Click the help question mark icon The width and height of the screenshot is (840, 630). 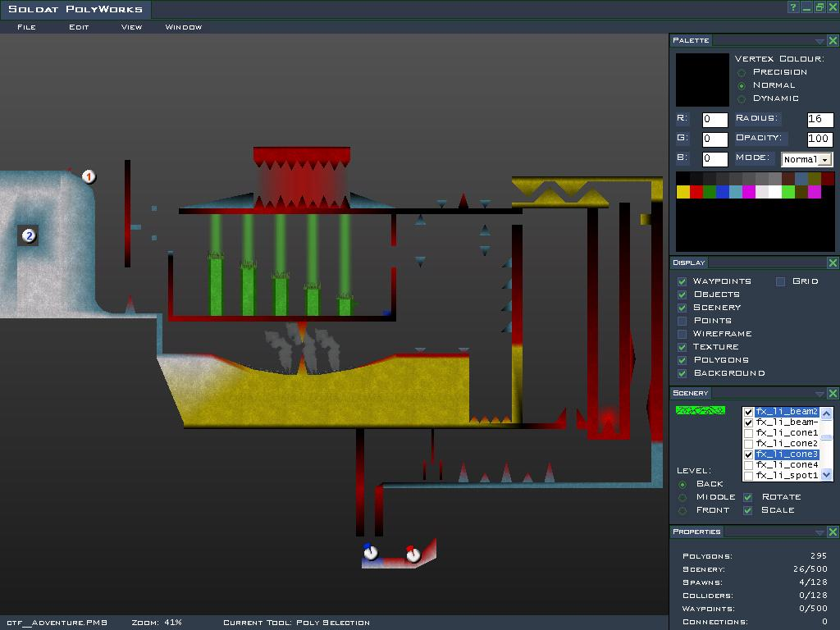[793, 7]
